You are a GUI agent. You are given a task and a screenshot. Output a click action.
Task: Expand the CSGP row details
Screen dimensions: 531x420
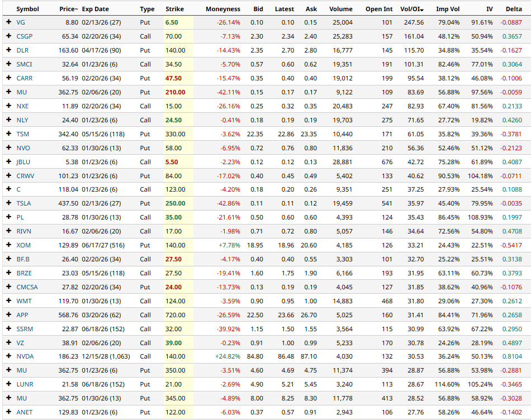coord(9,36)
